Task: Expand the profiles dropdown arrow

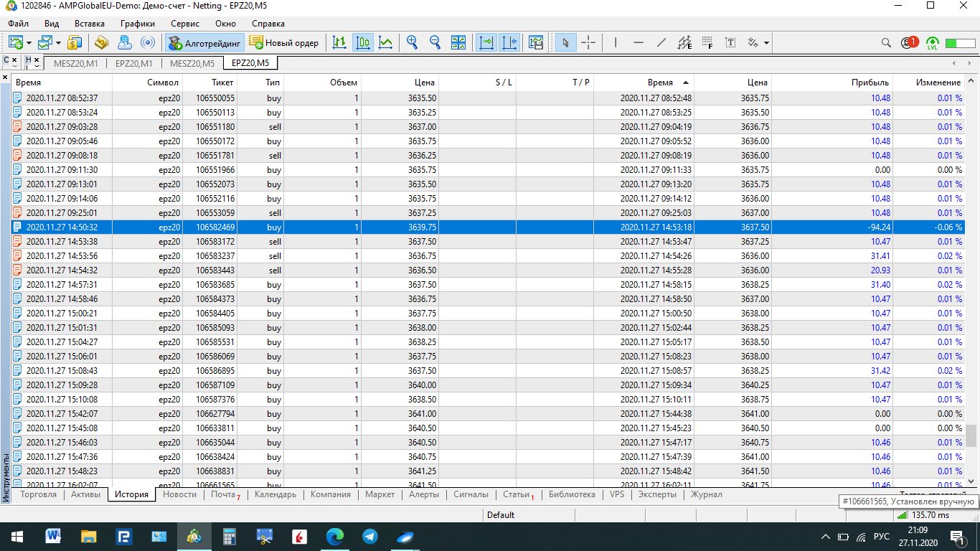Action: [x=58, y=43]
